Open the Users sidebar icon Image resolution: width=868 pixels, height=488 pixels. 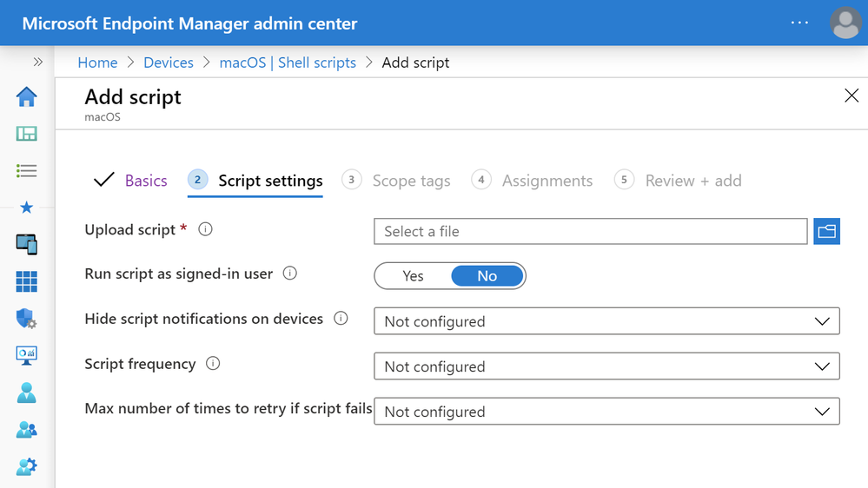[x=27, y=392]
